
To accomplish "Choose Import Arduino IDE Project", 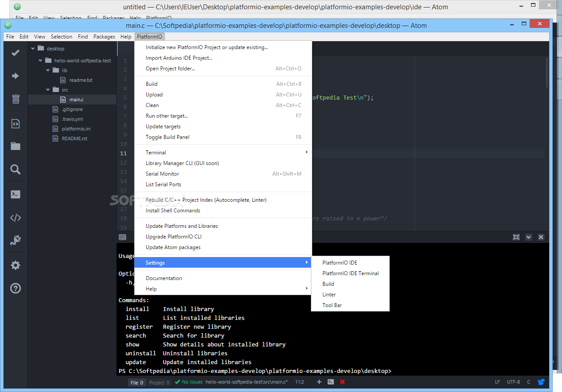I will (x=223, y=58).
